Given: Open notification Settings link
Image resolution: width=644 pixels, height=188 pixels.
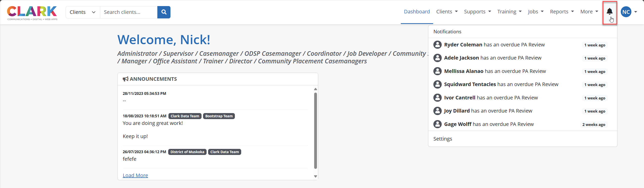Looking at the screenshot, I should click(443, 139).
